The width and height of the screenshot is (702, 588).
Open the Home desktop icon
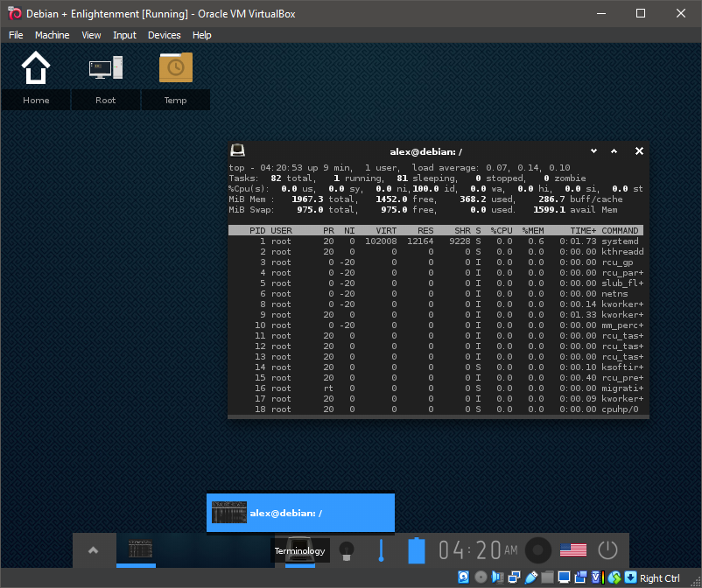tap(36, 69)
